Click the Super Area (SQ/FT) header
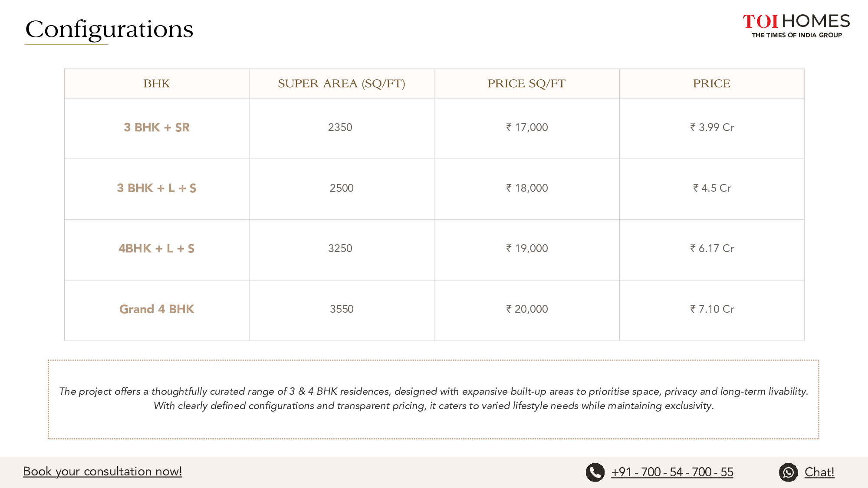868x488 pixels. click(342, 83)
